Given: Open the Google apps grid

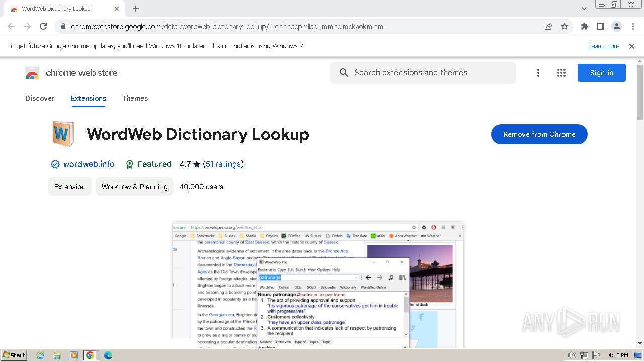Looking at the screenshot, I should 561,73.
